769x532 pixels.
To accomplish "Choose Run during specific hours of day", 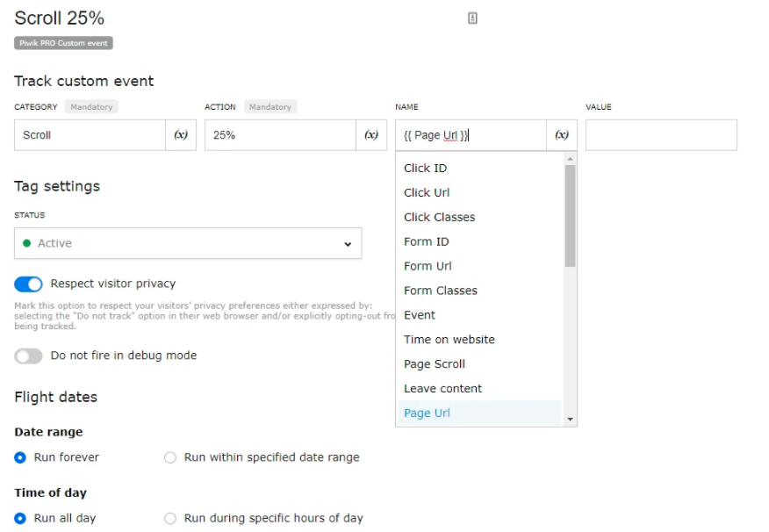I will (170, 518).
